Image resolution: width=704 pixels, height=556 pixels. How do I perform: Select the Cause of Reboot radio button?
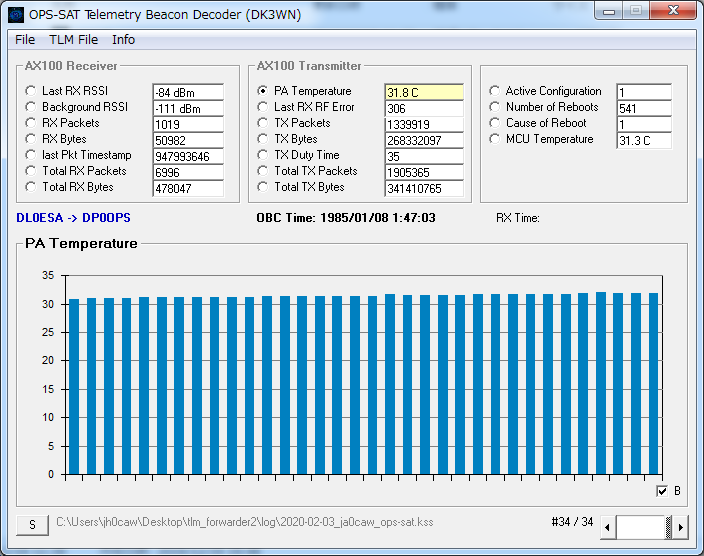click(x=495, y=123)
